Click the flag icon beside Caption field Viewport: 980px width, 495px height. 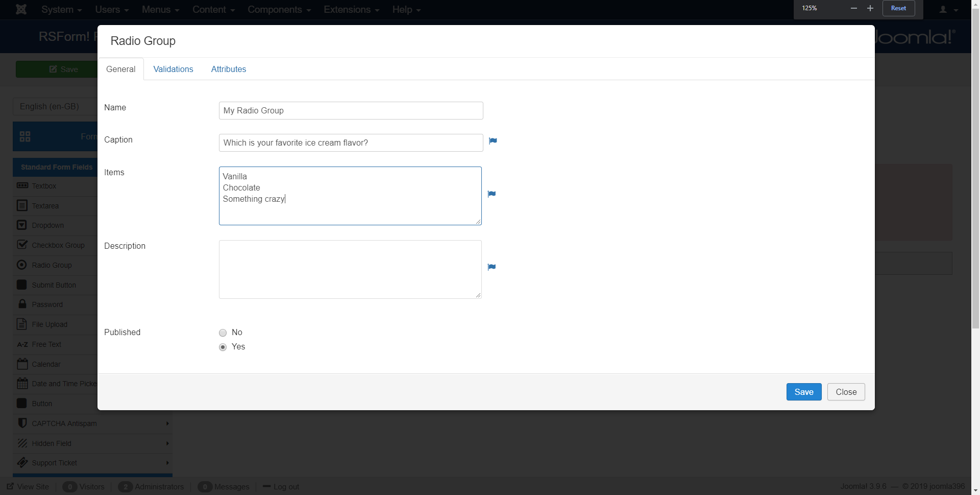493,141
